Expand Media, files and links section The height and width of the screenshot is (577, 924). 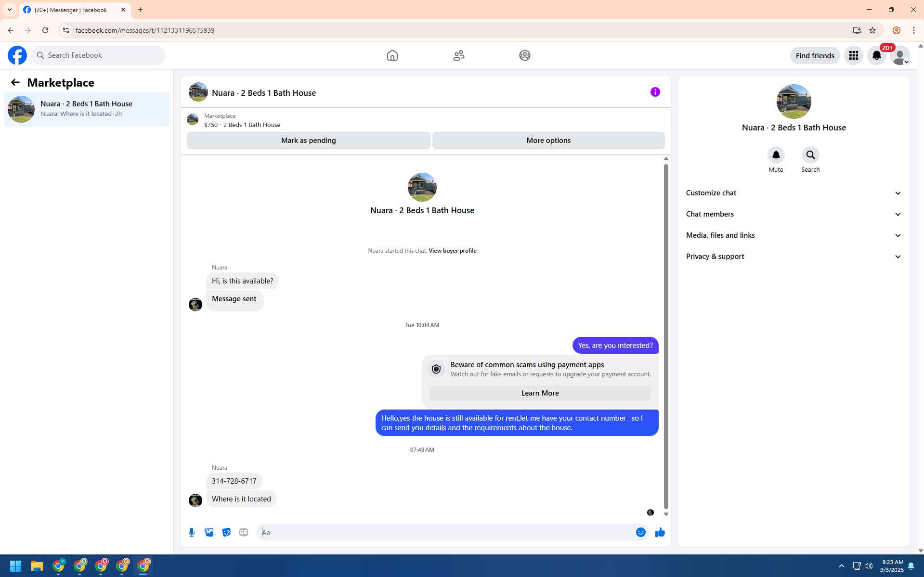pos(794,235)
